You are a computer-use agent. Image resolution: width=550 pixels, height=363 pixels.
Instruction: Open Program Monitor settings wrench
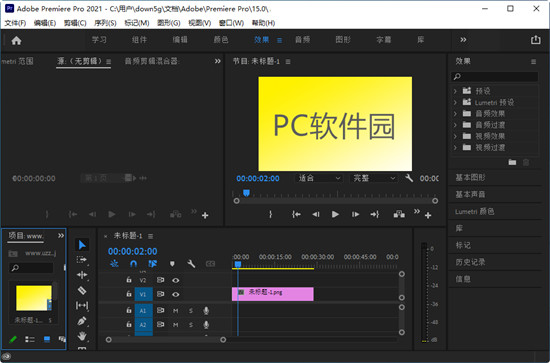click(x=409, y=178)
